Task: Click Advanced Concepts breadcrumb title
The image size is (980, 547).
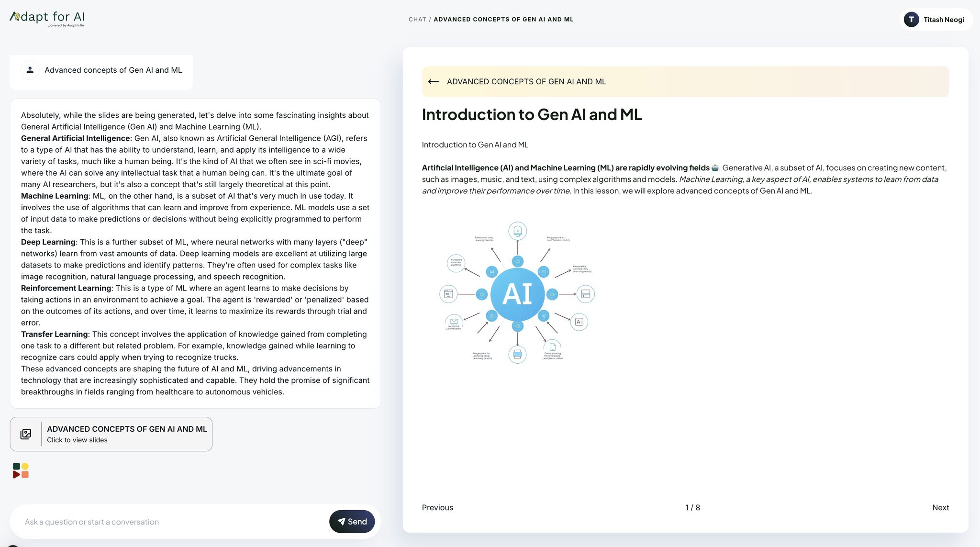Action: [503, 20]
